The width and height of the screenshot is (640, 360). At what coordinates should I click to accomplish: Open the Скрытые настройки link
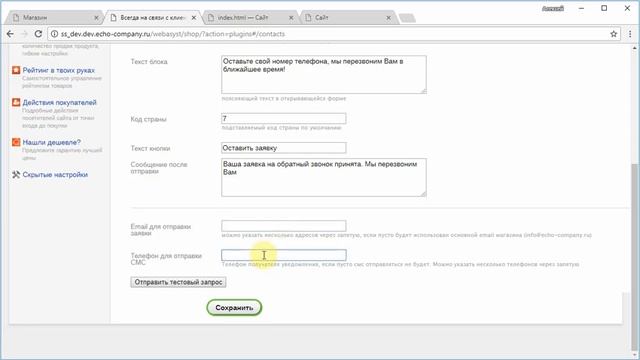coord(55,175)
